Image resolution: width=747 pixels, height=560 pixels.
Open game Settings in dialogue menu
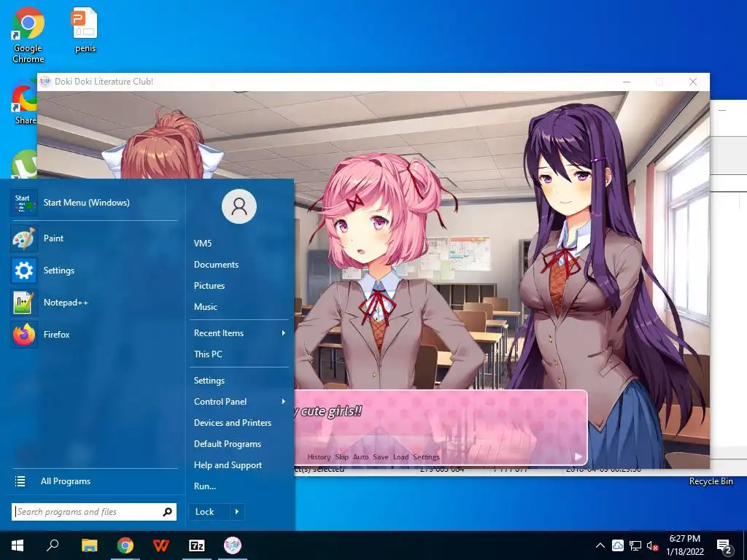426,456
